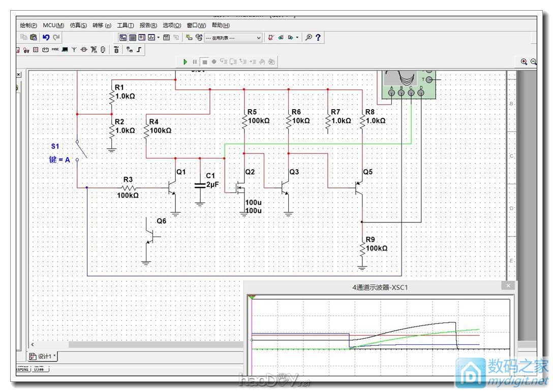Click the Stop simulation square button
553x392 pixels.
pyautogui.click(x=204, y=61)
